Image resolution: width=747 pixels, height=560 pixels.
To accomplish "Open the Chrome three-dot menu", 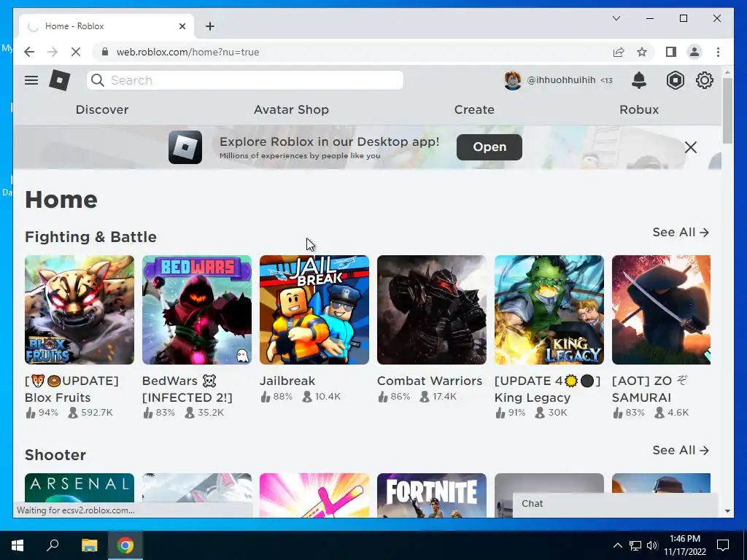I will coord(718,52).
